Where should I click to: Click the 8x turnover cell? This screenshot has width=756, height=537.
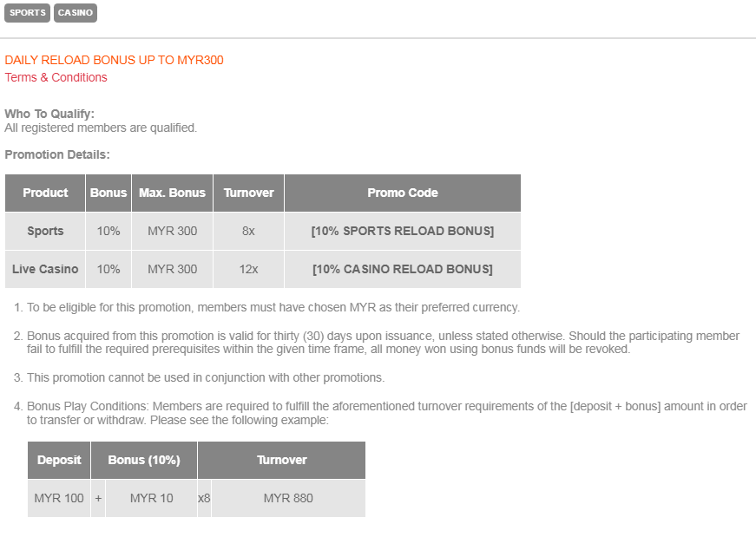248,231
